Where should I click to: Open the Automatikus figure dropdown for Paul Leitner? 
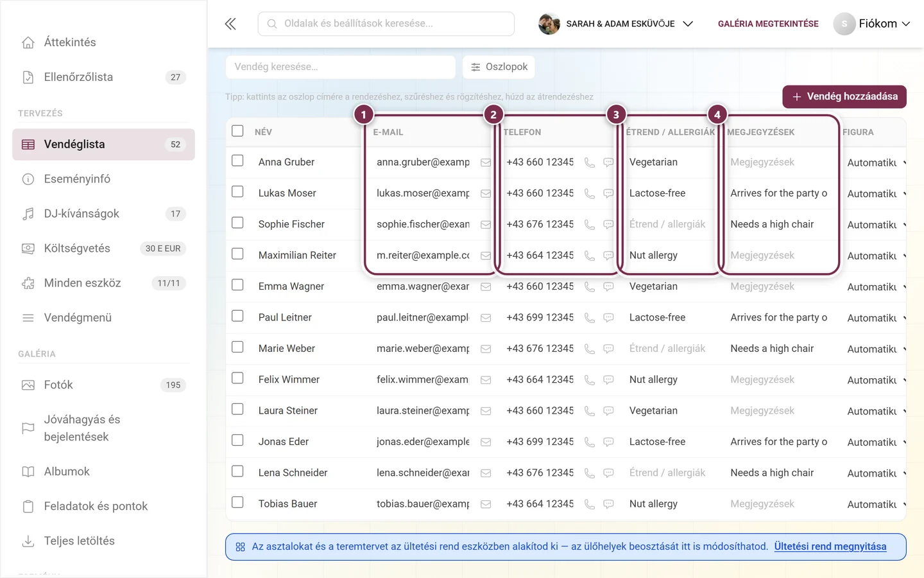pyautogui.click(x=877, y=319)
